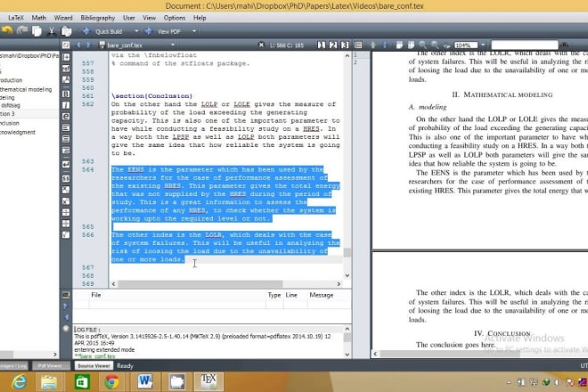Jump to bookmark 1

322,45
